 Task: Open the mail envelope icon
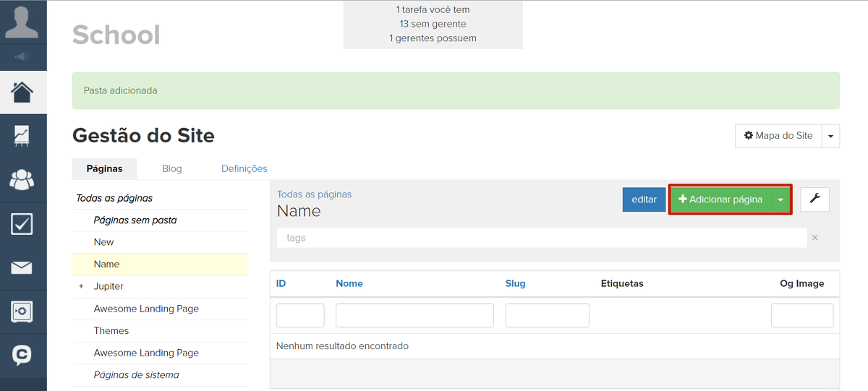[x=22, y=268]
